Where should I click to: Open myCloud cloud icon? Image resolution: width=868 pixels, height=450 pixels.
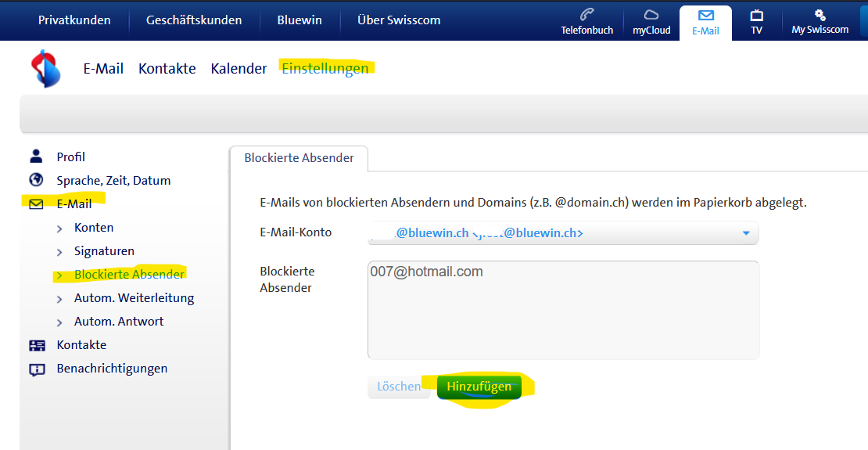click(651, 15)
